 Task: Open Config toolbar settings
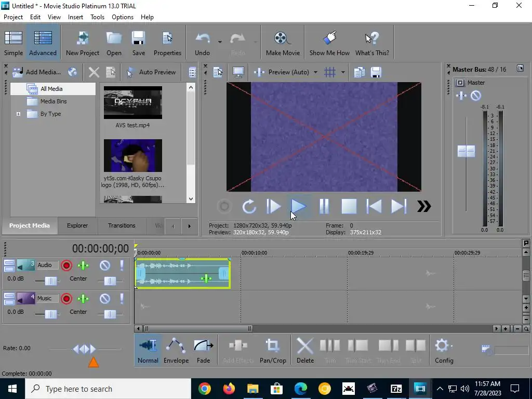444,350
